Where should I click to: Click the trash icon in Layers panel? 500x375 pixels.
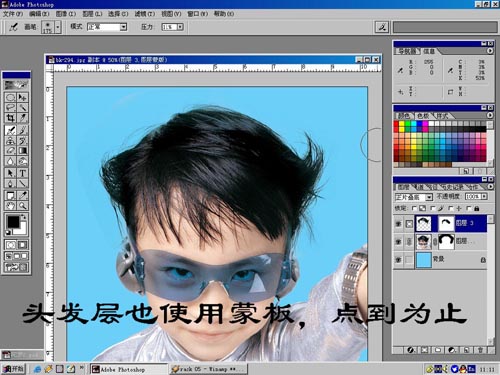[x=480, y=350]
